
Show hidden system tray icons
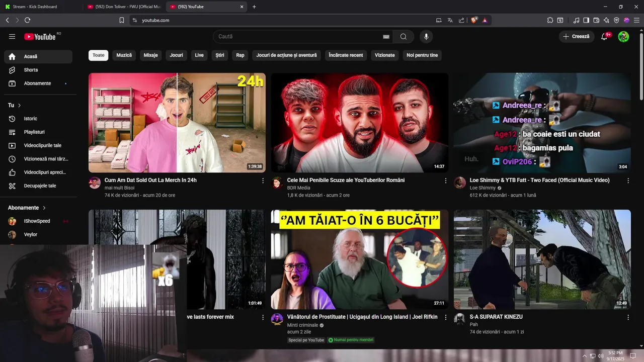(584, 356)
